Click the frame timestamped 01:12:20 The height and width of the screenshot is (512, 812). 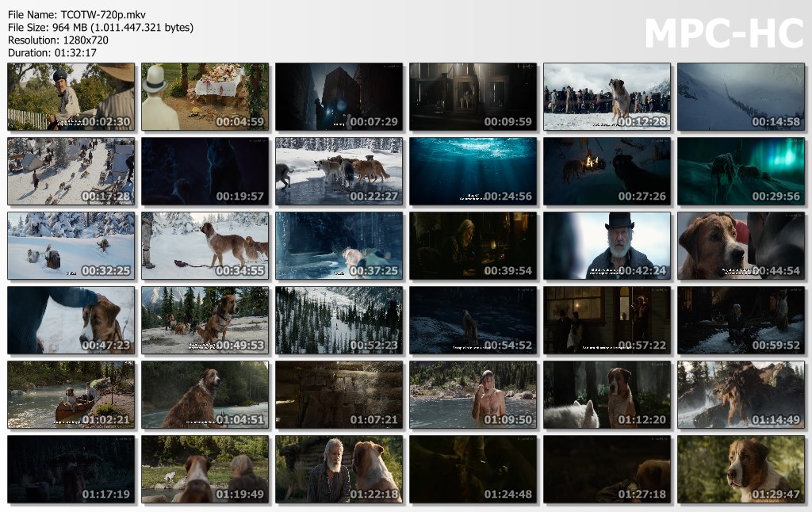(607, 395)
